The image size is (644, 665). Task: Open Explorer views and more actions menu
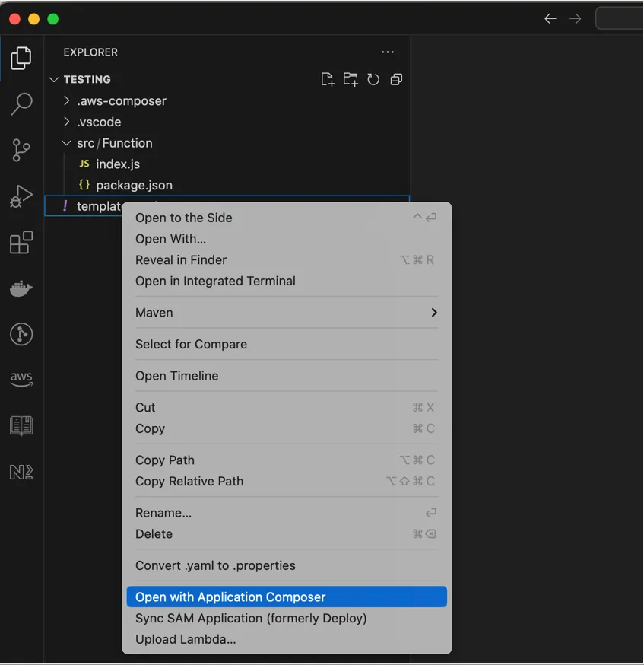click(388, 52)
